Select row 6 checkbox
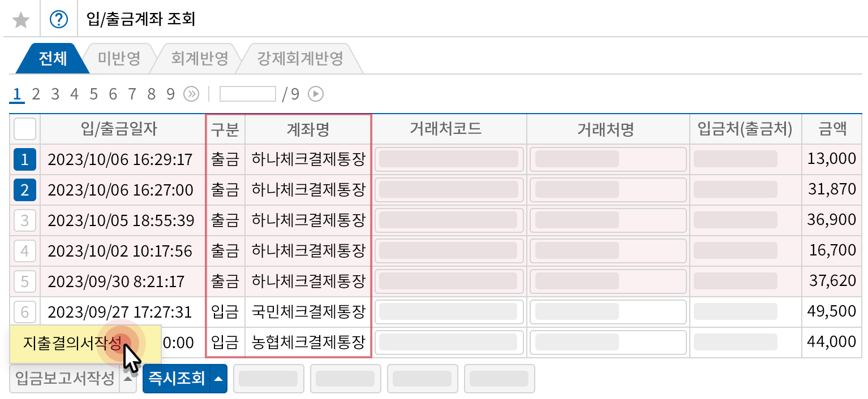868x399 pixels. point(24,311)
